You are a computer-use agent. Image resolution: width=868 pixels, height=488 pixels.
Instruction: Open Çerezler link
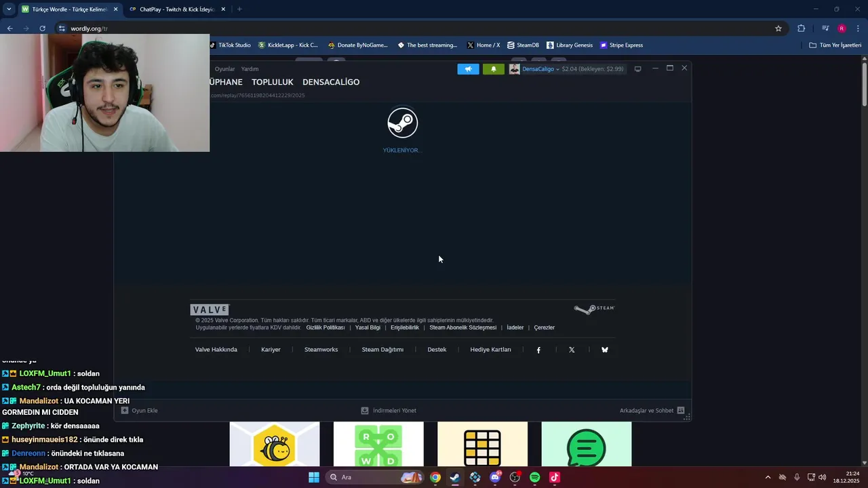545,327
